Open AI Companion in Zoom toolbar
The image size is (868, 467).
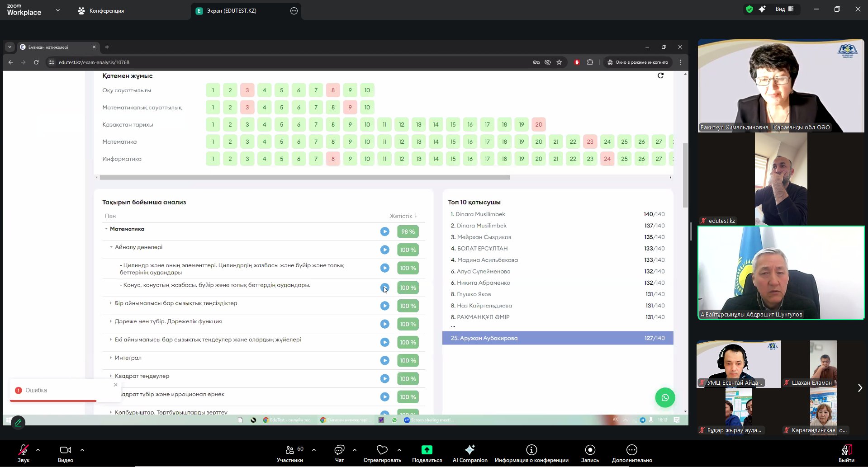[470, 453]
